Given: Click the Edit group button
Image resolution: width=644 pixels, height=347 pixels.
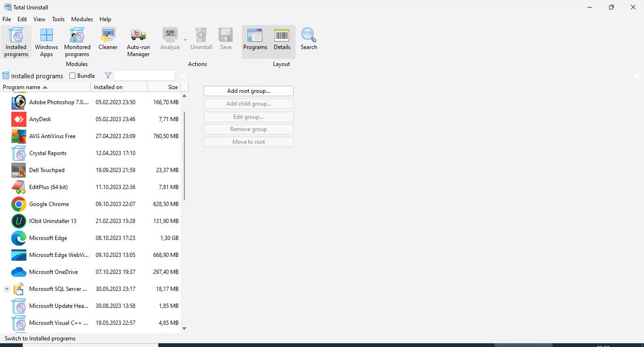Looking at the screenshot, I should 248,117.
